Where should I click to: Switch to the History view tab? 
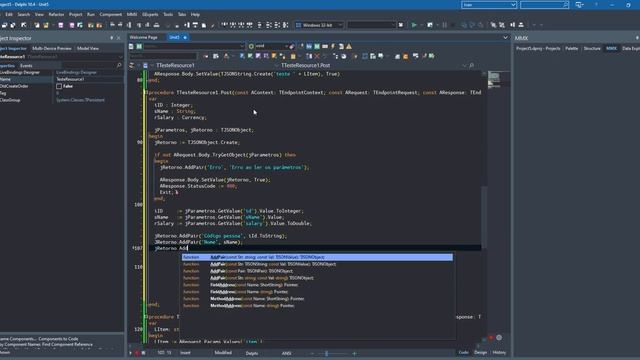(499, 352)
